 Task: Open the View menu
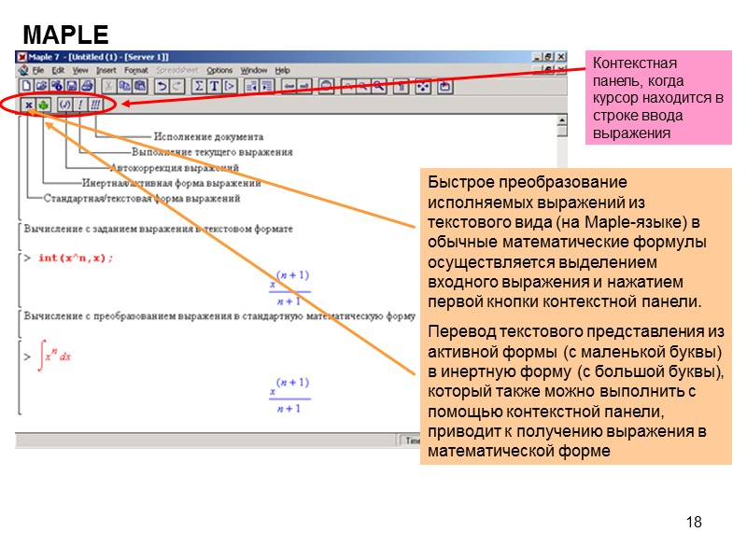[x=80, y=71]
